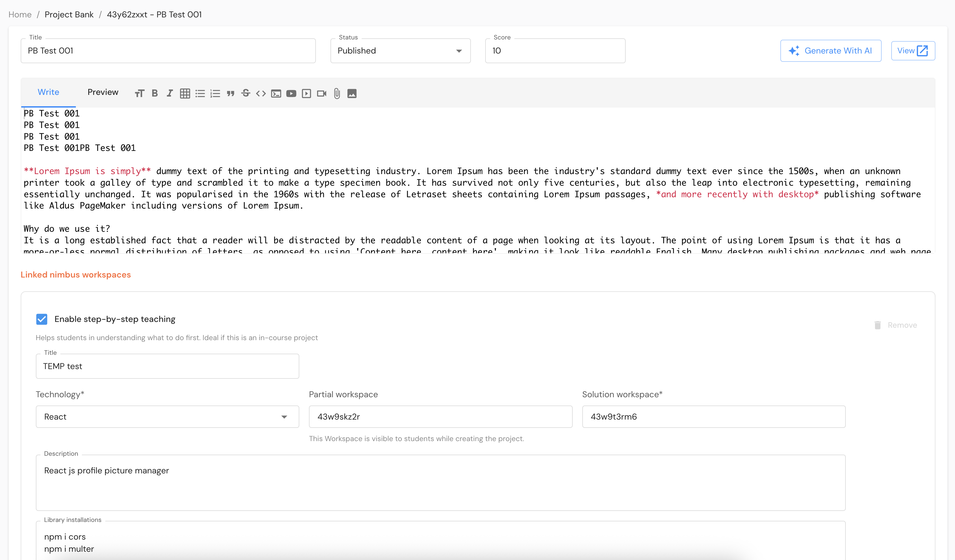This screenshot has height=560, width=955.
Task: Insert inline code with angle-brackets icon
Action: [x=261, y=94]
